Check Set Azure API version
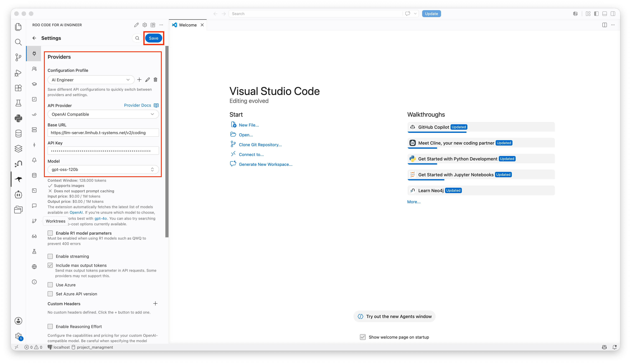The width and height of the screenshot is (631, 364). coord(50,294)
